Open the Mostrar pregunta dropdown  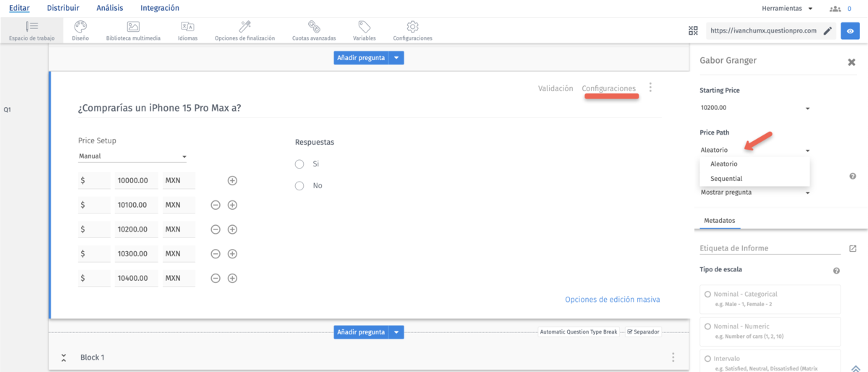click(755, 193)
